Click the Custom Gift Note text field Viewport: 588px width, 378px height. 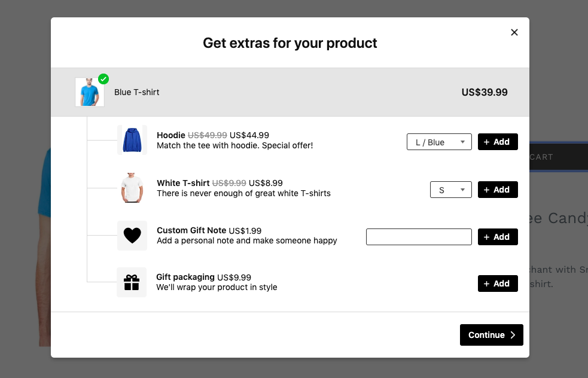pos(419,237)
